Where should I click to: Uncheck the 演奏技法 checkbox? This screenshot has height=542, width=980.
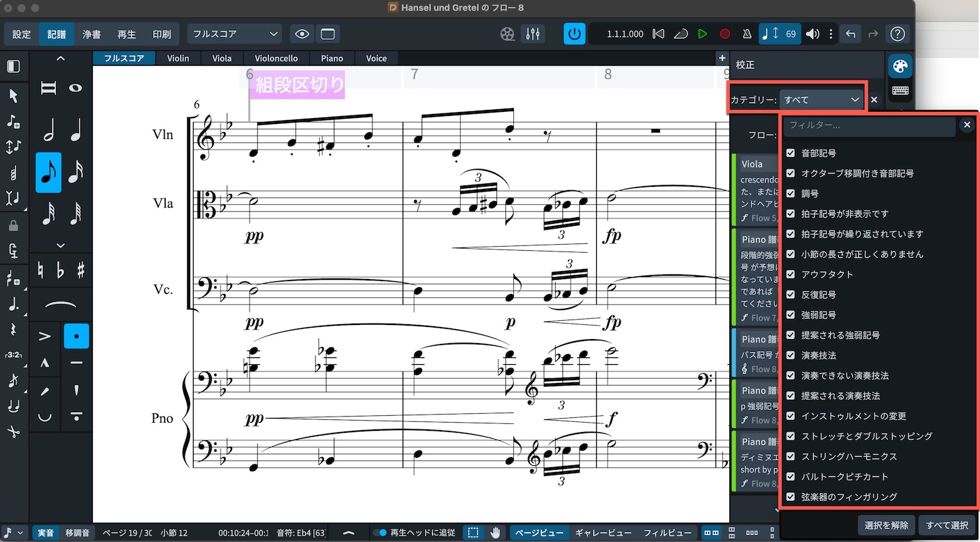(x=790, y=355)
